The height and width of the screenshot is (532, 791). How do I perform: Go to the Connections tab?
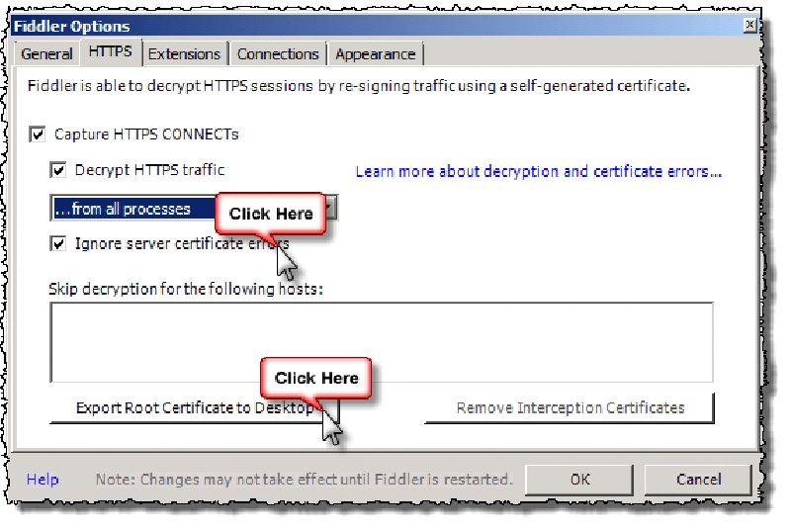(x=278, y=54)
